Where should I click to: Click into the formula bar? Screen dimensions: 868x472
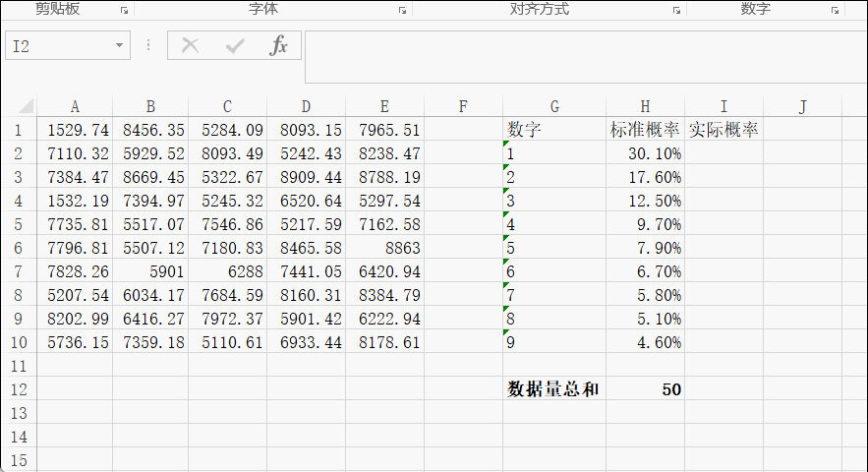[x=586, y=57]
